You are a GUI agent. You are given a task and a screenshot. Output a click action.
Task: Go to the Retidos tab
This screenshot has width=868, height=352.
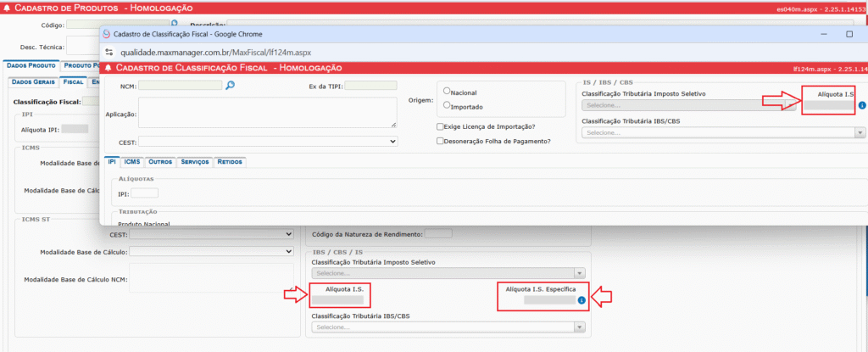point(230,161)
